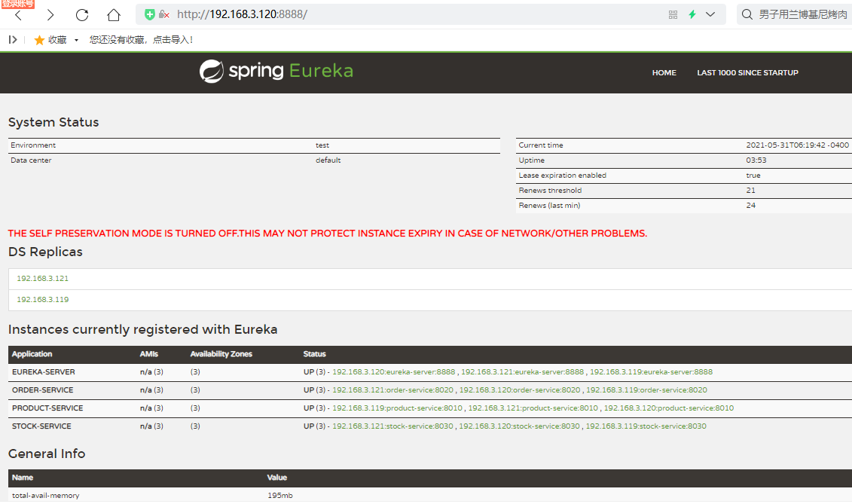
Task: Go forward with the browser forward arrow
Action: pyautogui.click(x=50, y=15)
